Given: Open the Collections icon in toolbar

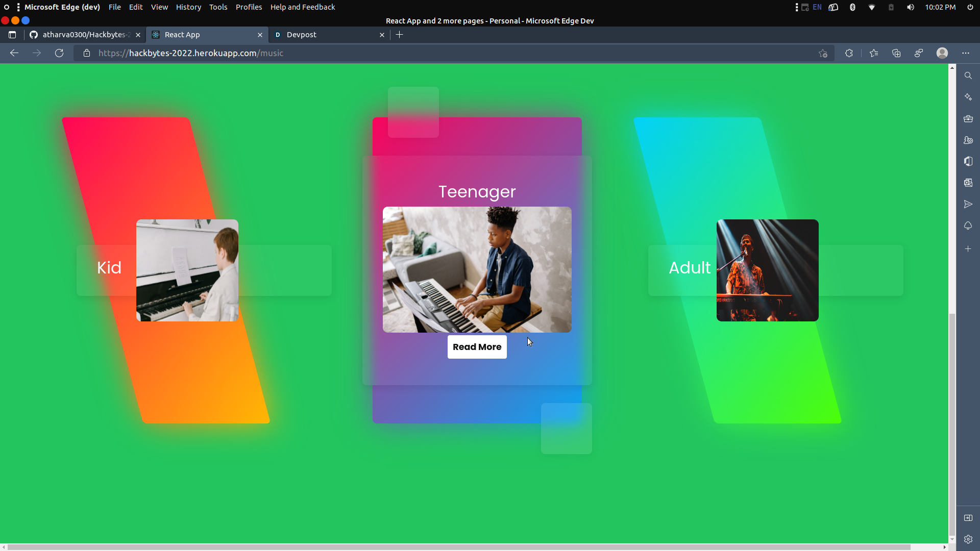Looking at the screenshot, I should [x=896, y=53].
